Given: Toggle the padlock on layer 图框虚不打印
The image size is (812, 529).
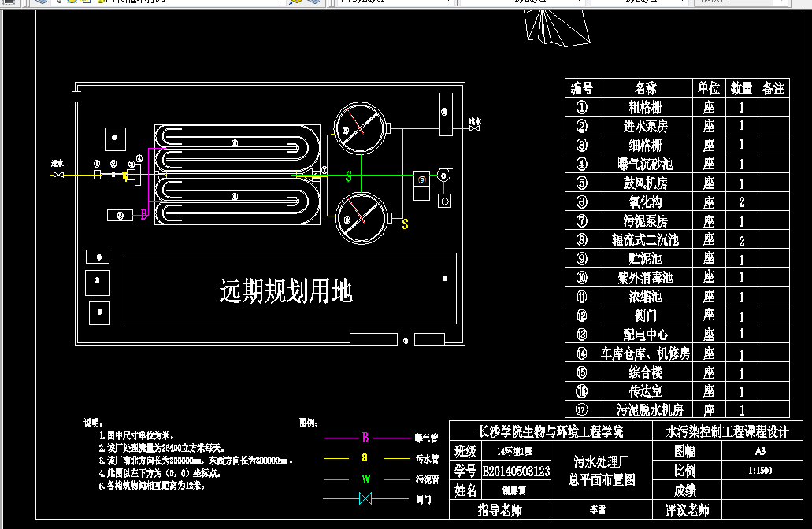Looking at the screenshot, I should [x=101, y=3].
